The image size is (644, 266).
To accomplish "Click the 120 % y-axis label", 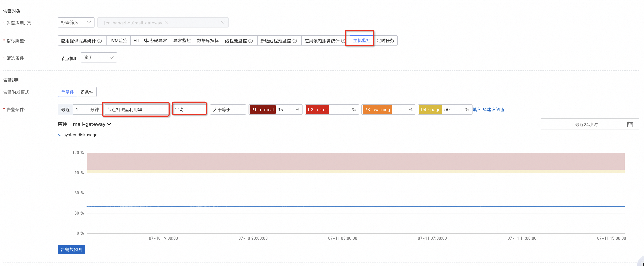I will tap(78, 153).
